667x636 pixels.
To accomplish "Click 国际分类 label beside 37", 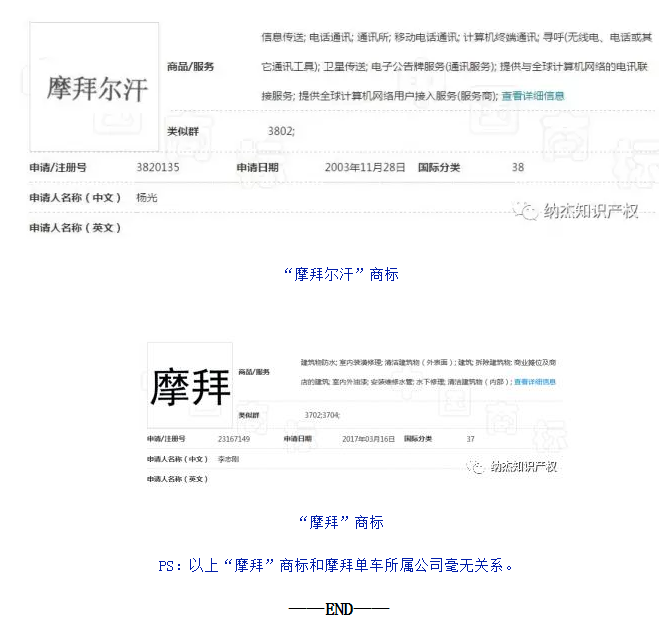I will click(418, 439).
